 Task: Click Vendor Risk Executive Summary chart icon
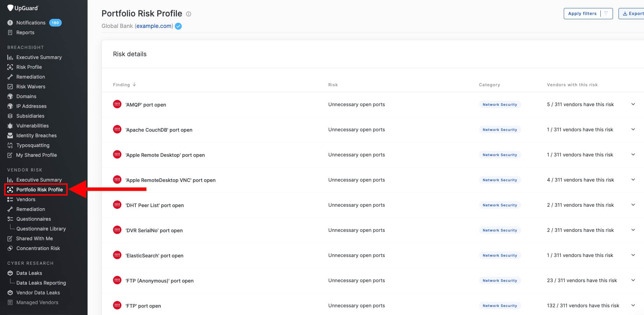click(10, 180)
